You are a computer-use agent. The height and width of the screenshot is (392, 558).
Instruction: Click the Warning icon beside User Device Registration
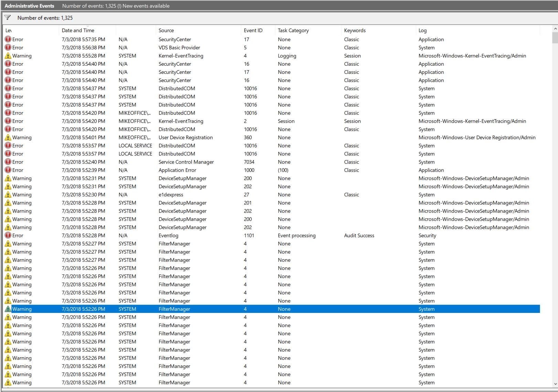8,137
